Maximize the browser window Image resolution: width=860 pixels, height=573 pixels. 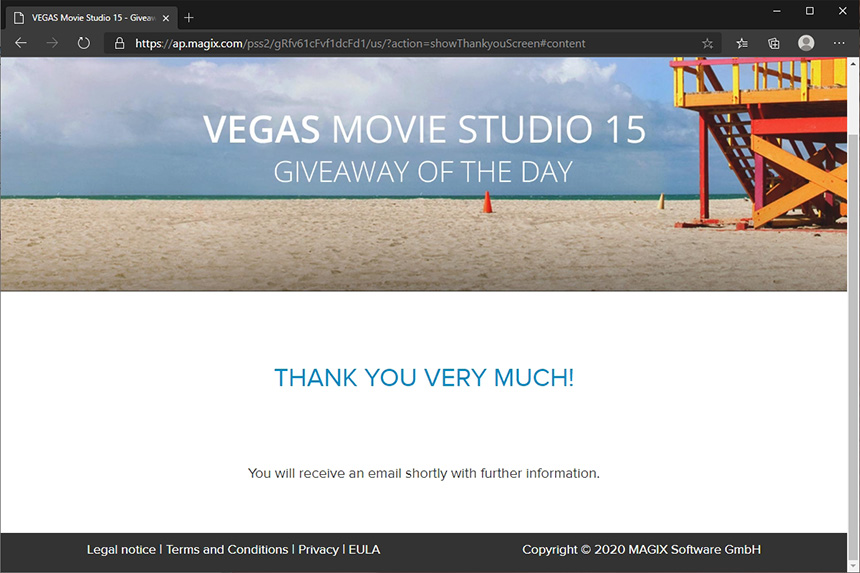[810, 11]
